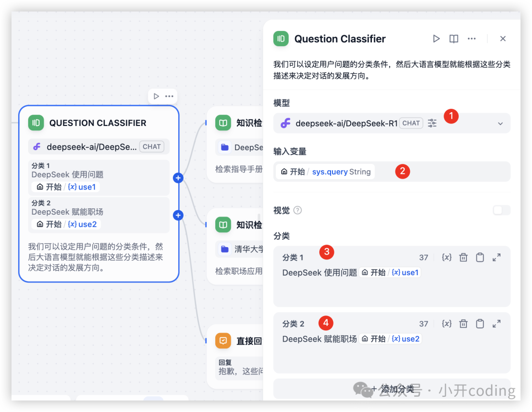Expand the 分类 1 editor to fullscreen
Image resolution: width=532 pixels, height=412 pixels.
pyautogui.click(x=497, y=257)
